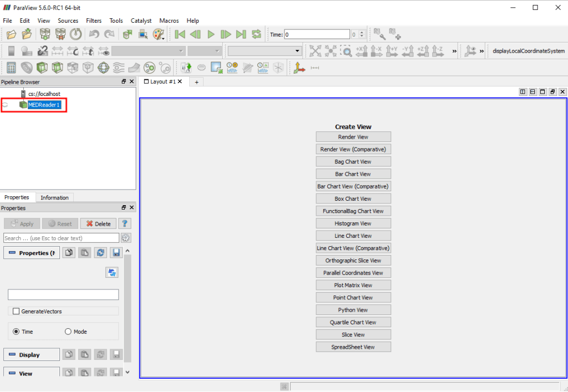
Task: Create a Render View
Action: coord(353,136)
